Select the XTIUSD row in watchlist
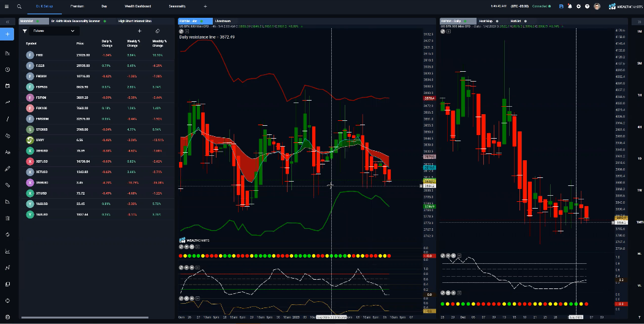644x324 pixels. [98, 193]
